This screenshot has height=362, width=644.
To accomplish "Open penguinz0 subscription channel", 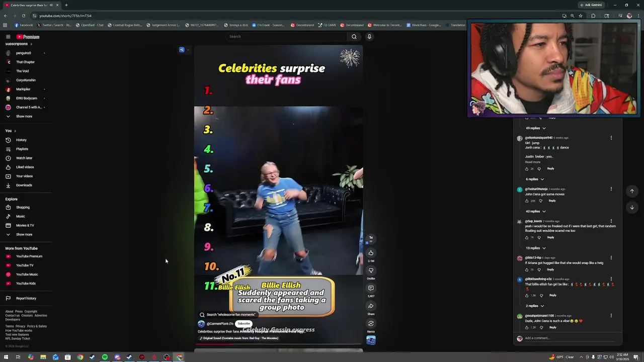I will pyautogui.click(x=23, y=53).
